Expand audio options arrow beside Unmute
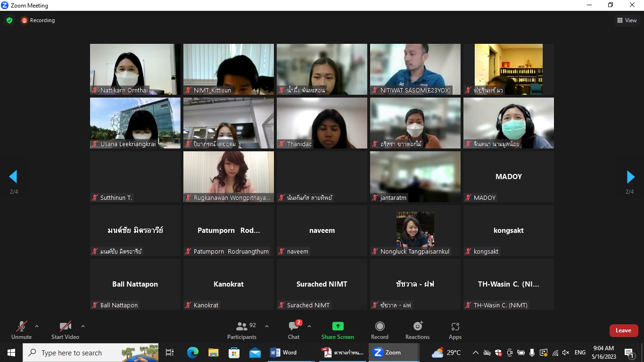This screenshot has width=644, height=362. [x=37, y=326]
